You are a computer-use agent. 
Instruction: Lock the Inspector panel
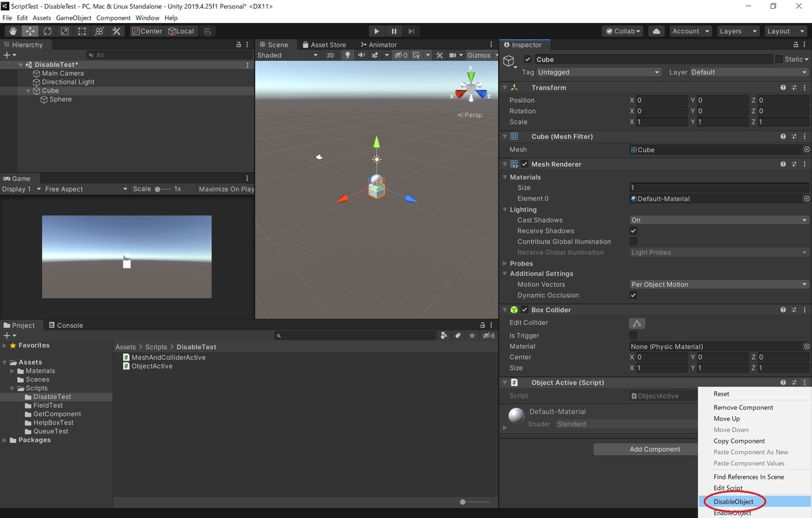point(794,45)
